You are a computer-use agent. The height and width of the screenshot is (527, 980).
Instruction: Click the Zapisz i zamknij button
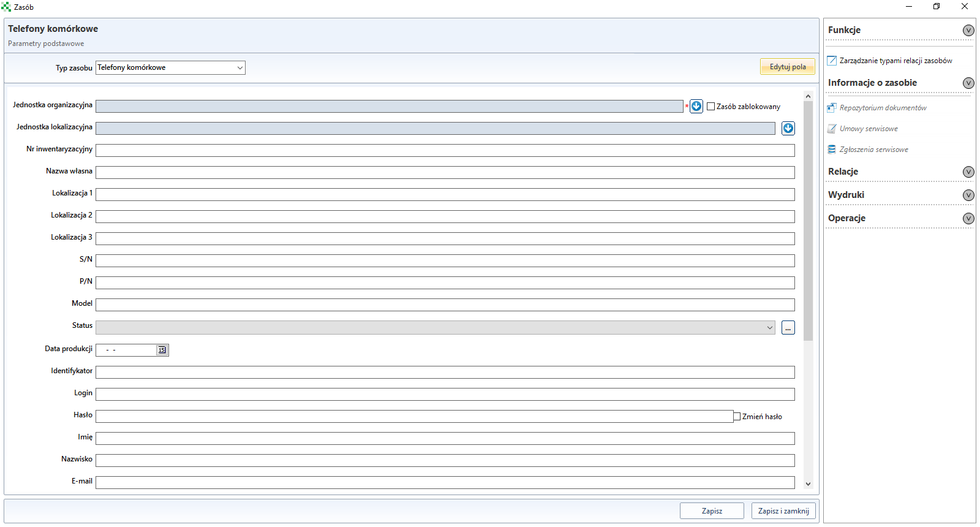tap(783, 511)
